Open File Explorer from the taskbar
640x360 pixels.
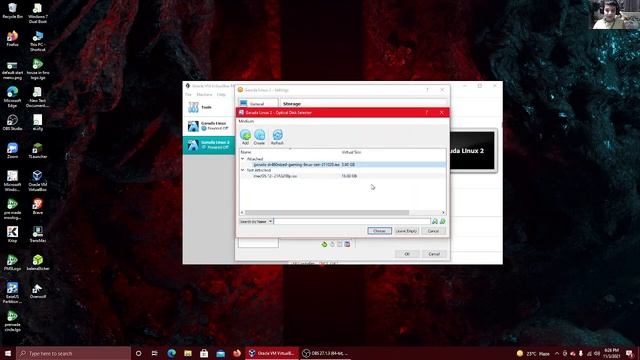188,353
